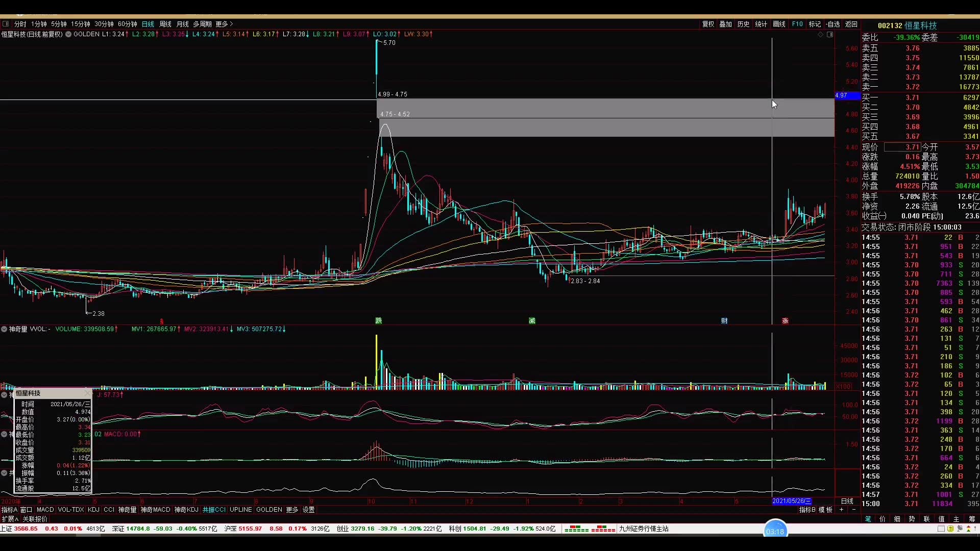Click the 财 event marker on chart
This screenshot has height=551, width=980.
(x=724, y=320)
